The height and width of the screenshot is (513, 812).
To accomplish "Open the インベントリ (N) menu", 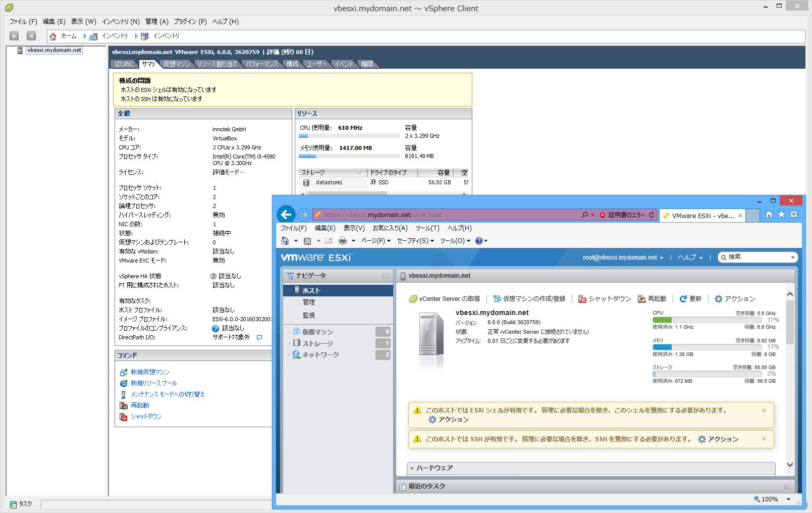I will coord(121,22).
